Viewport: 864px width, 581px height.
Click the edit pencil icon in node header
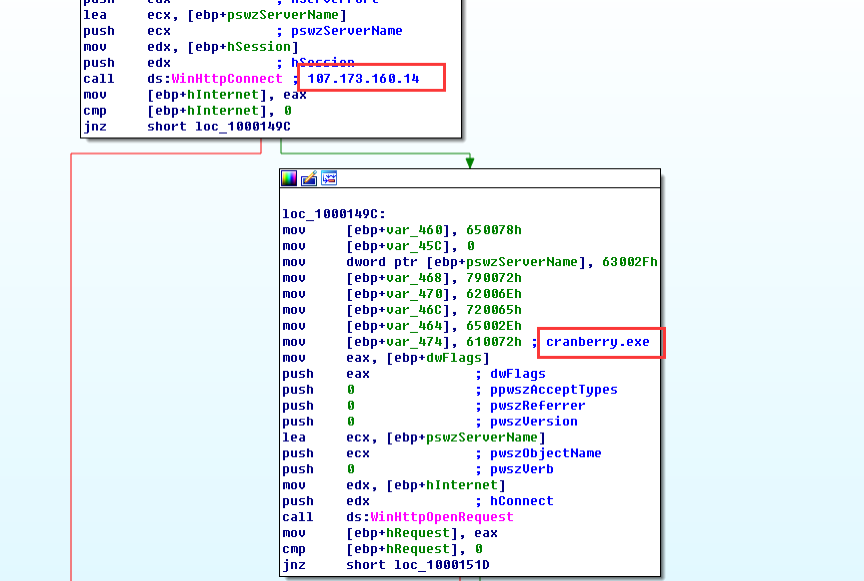click(x=309, y=178)
